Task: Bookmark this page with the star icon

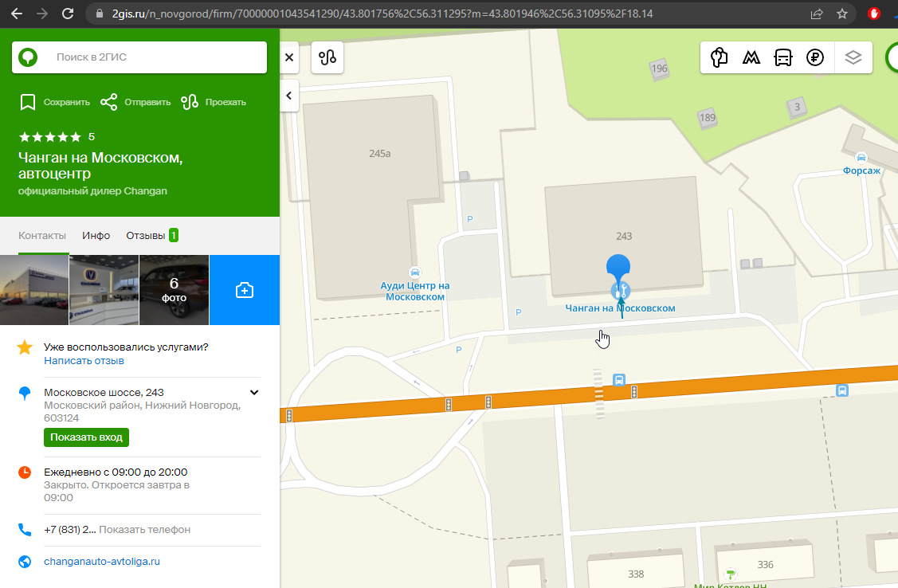Action: 842,14
